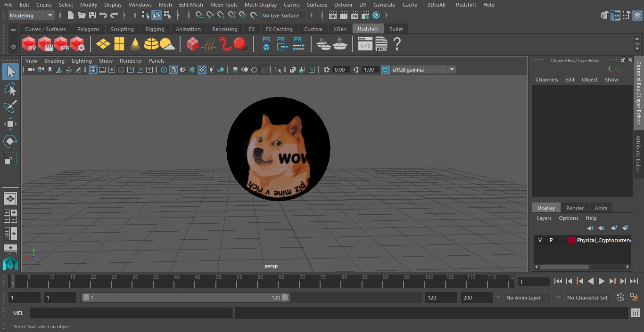The image size is (644, 332).
Task: Activate the Scale tool
Action: coord(10,159)
